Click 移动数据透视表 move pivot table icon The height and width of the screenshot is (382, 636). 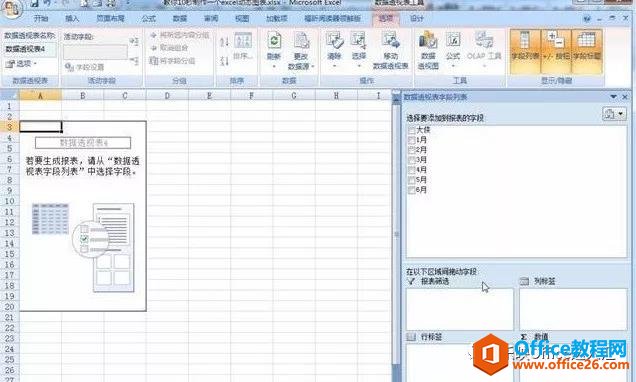point(391,50)
